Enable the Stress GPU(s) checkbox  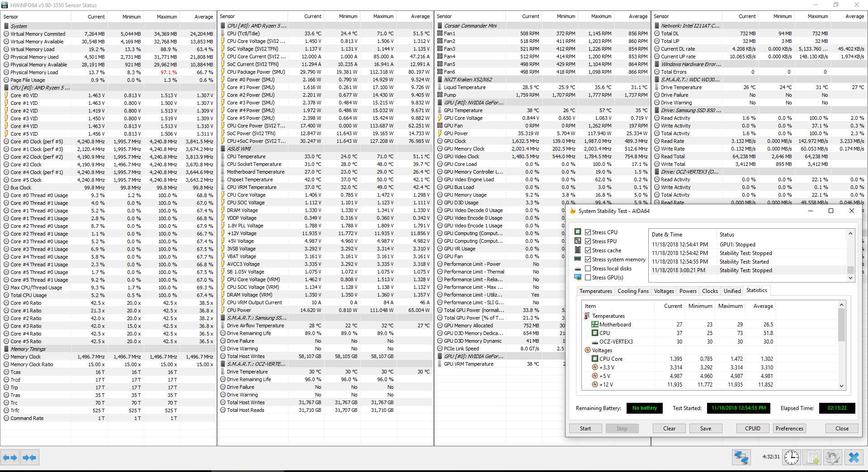[x=588, y=277]
